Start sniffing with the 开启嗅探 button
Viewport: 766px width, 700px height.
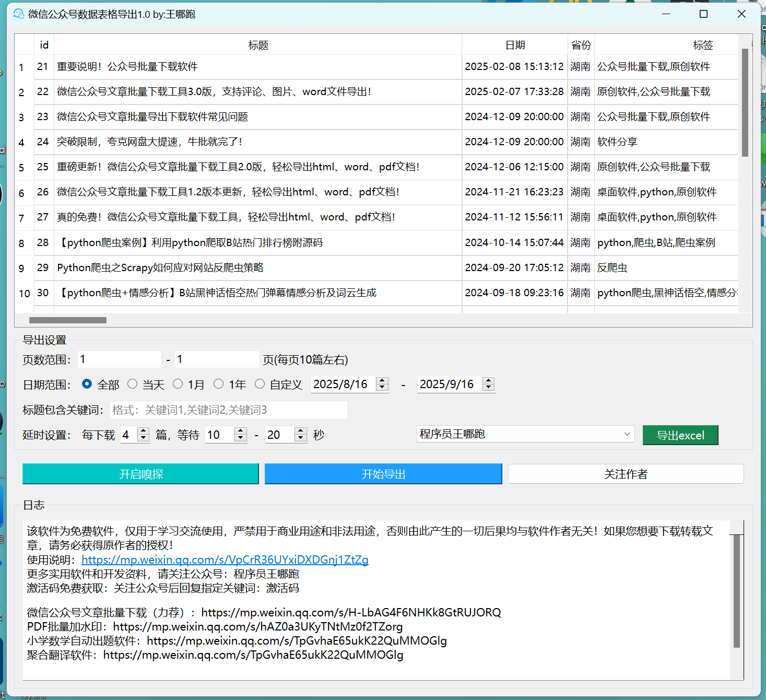click(x=141, y=474)
